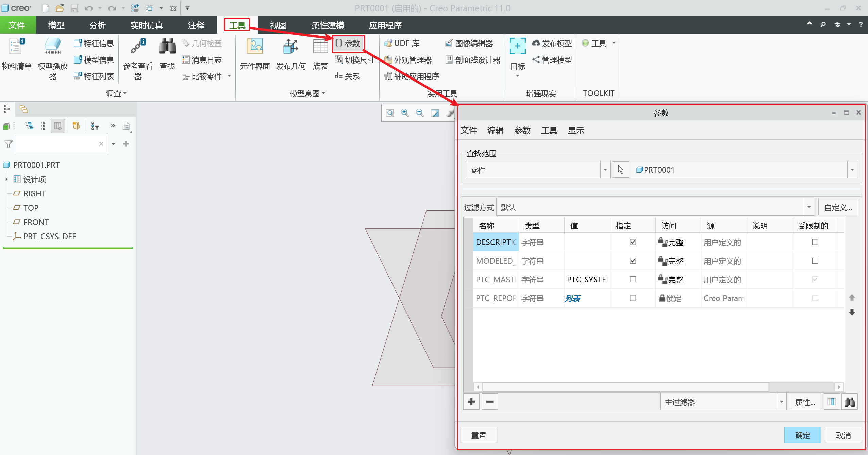
Task: Open Component Interface (元件界面)
Action: pyautogui.click(x=255, y=54)
